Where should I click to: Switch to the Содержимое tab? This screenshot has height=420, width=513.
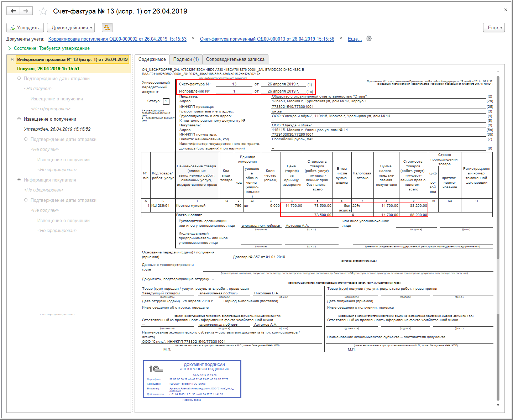point(152,59)
